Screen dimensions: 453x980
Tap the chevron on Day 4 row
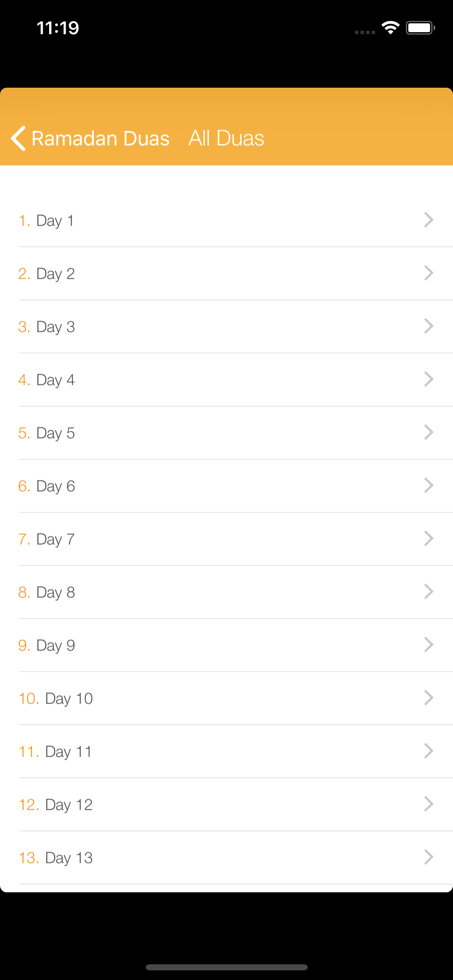tap(428, 379)
